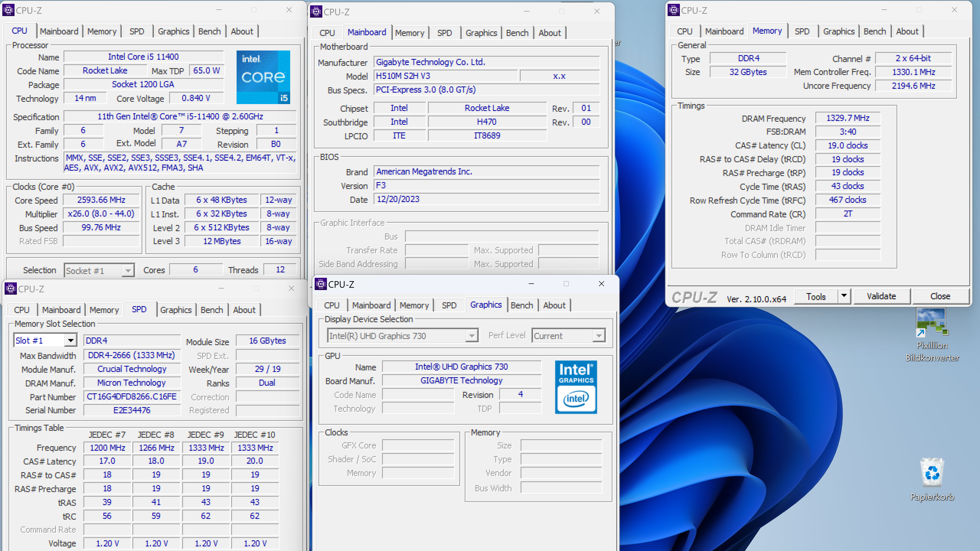Click the Intel Core i5 logo
Image resolution: width=980 pixels, height=551 pixels.
(x=263, y=77)
